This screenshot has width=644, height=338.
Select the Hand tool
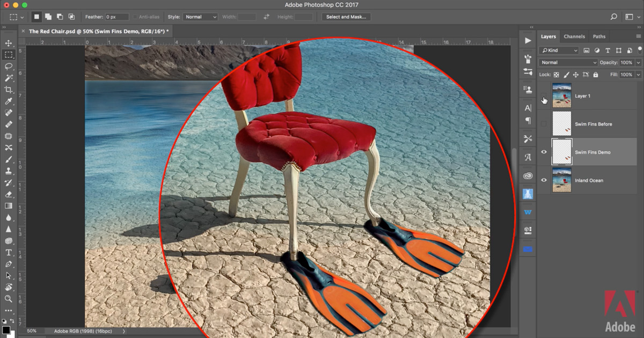[9, 287]
